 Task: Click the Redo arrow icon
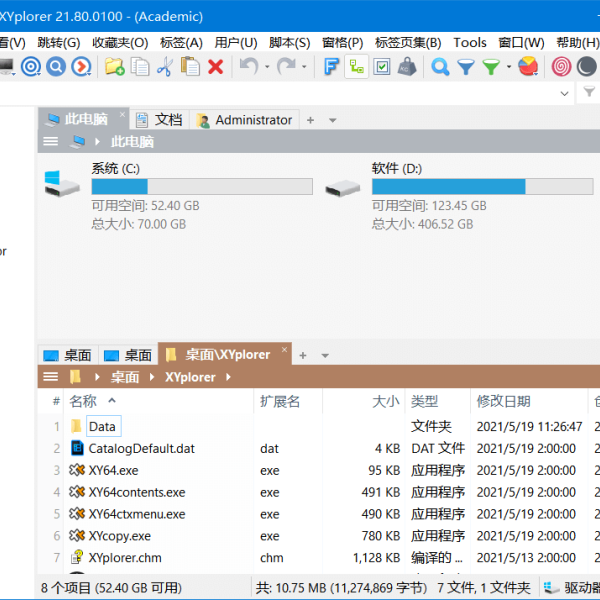pyautogui.click(x=286, y=67)
